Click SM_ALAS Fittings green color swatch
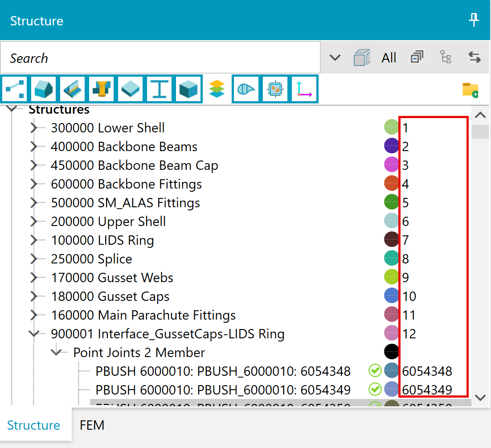 pyautogui.click(x=392, y=202)
